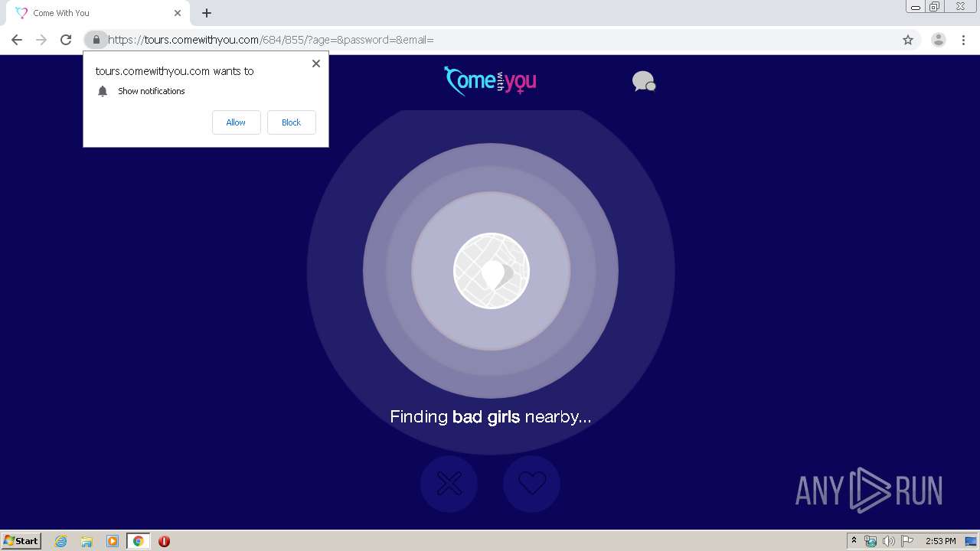Click the volume speaker tray icon

coord(888,541)
